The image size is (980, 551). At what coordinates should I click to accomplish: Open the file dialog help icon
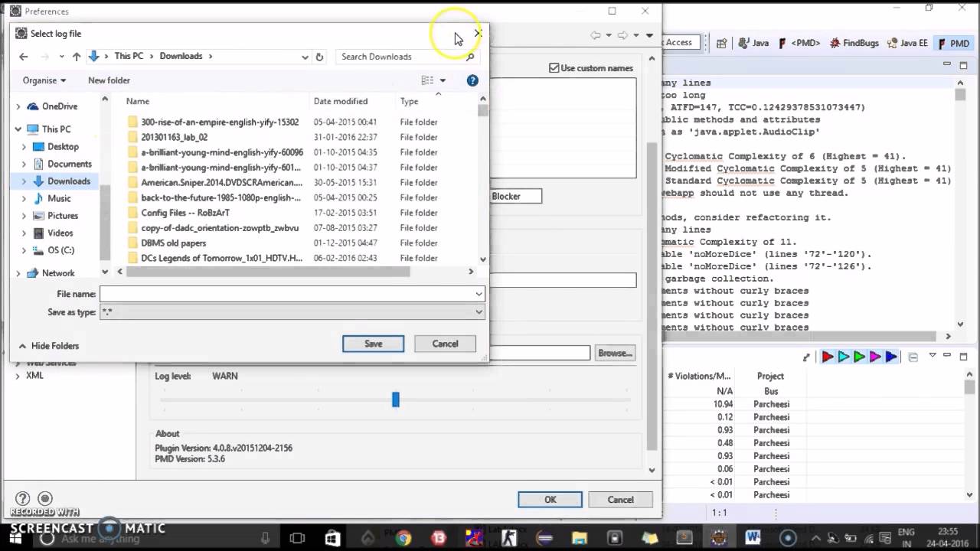point(472,80)
